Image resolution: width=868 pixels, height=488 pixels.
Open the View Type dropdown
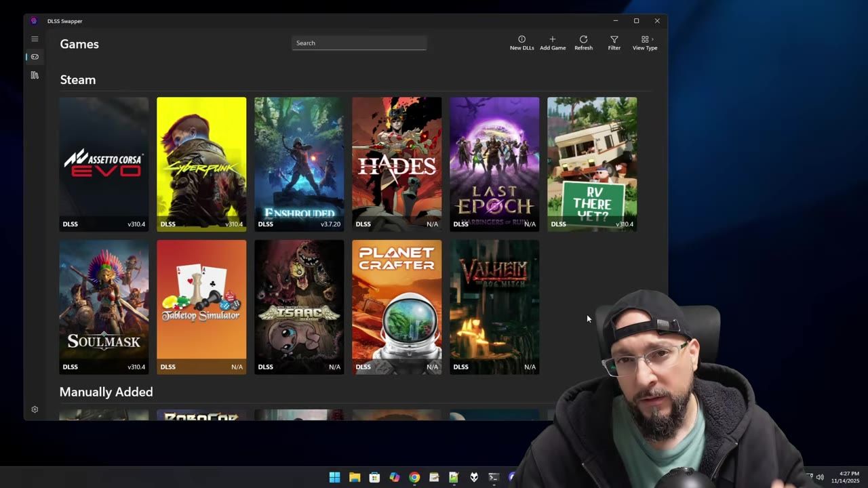pos(645,43)
